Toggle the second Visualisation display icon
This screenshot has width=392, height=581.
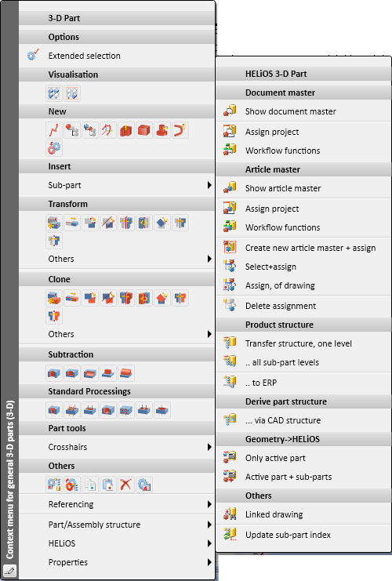pyautogui.click(x=72, y=93)
